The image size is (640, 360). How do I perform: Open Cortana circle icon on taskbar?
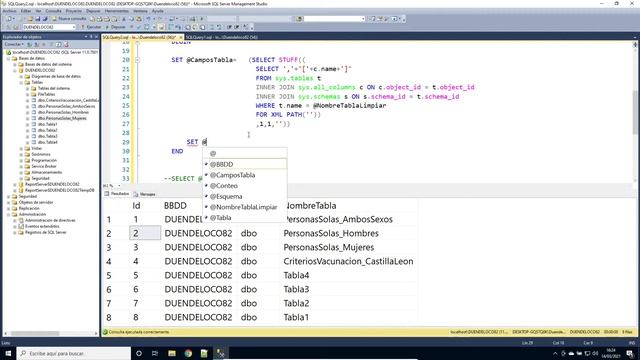(x=139, y=353)
